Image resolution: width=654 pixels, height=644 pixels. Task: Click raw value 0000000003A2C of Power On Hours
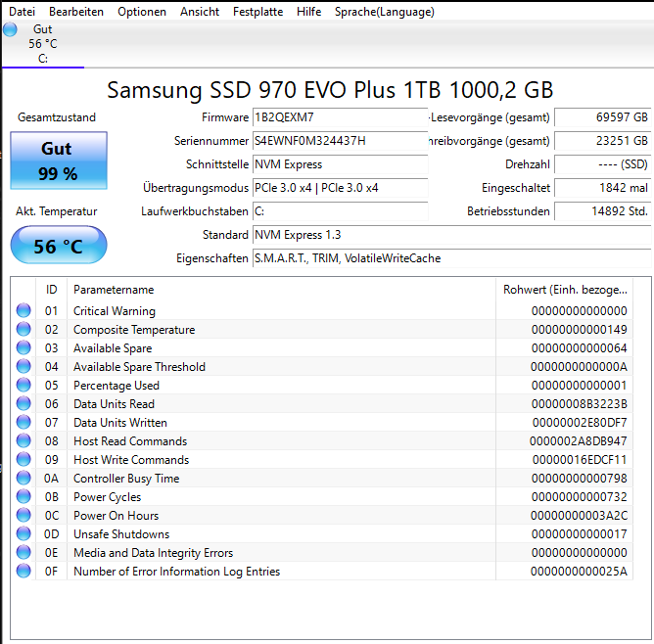(579, 516)
